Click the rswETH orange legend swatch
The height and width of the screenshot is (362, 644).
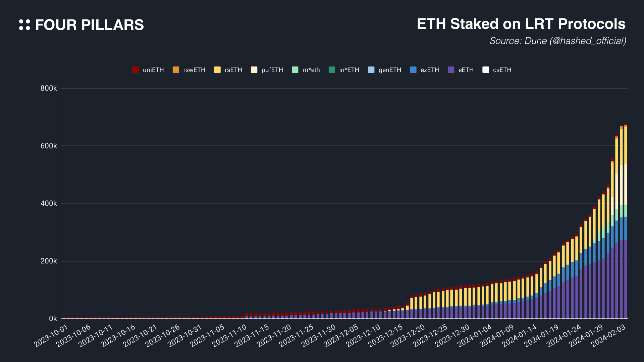tap(176, 70)
